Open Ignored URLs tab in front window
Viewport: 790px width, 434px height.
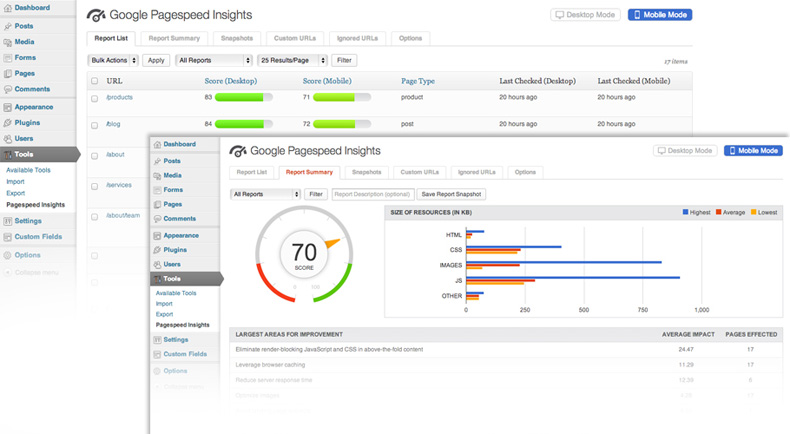(477, 172)
